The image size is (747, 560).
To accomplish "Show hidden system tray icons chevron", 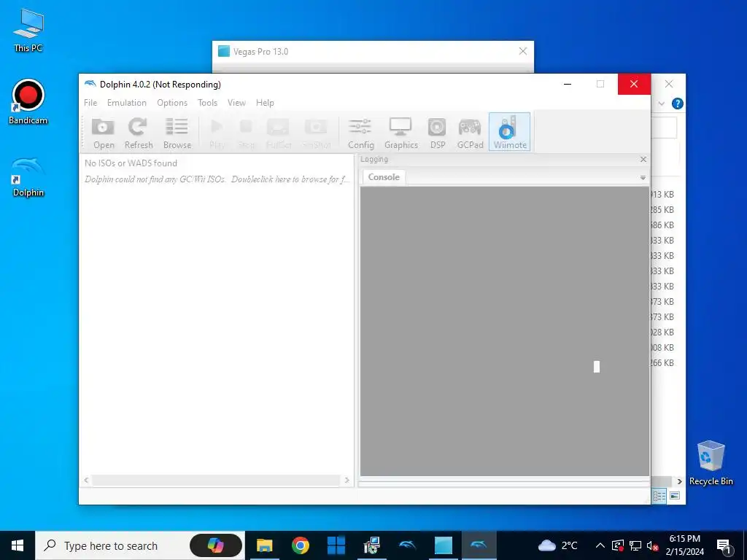I will point(600,545).
